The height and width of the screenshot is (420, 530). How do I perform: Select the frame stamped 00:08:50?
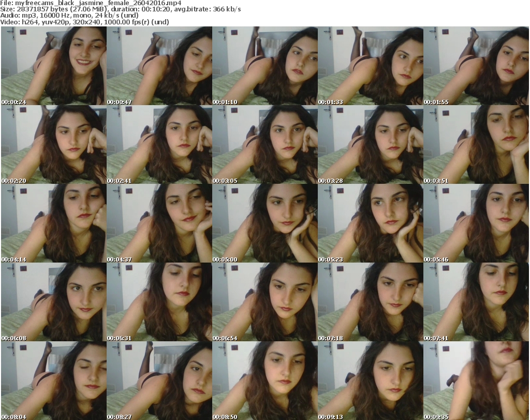(x=265, y=381)
